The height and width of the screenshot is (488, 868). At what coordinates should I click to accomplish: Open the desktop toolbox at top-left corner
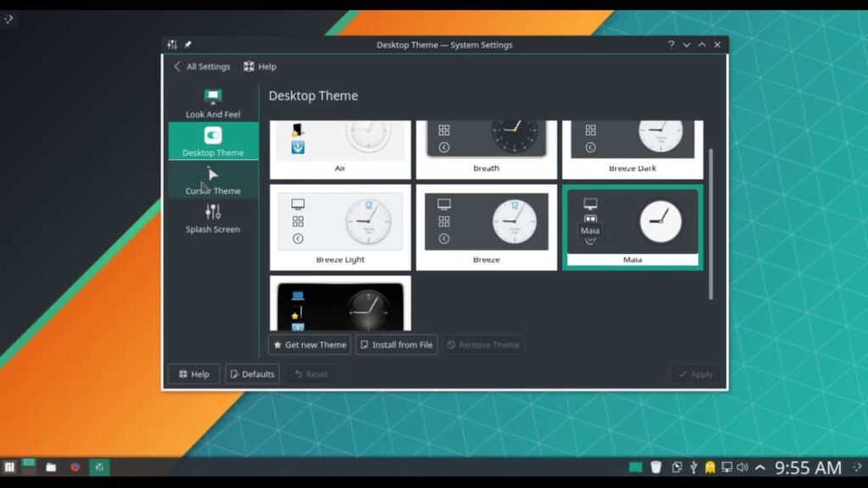tap(8, 19)
